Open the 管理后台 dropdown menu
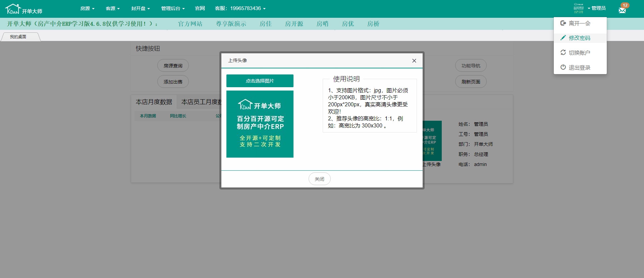 [173, 8]
